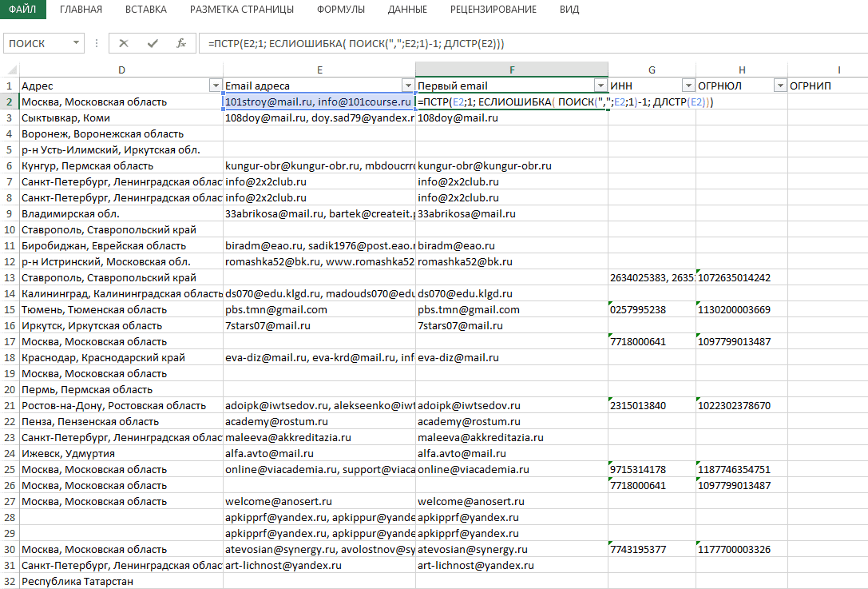Screen dimensions: 868x589
Task: Select Краснодар, Краснодарский край cell
Action: tap(122, 358)
